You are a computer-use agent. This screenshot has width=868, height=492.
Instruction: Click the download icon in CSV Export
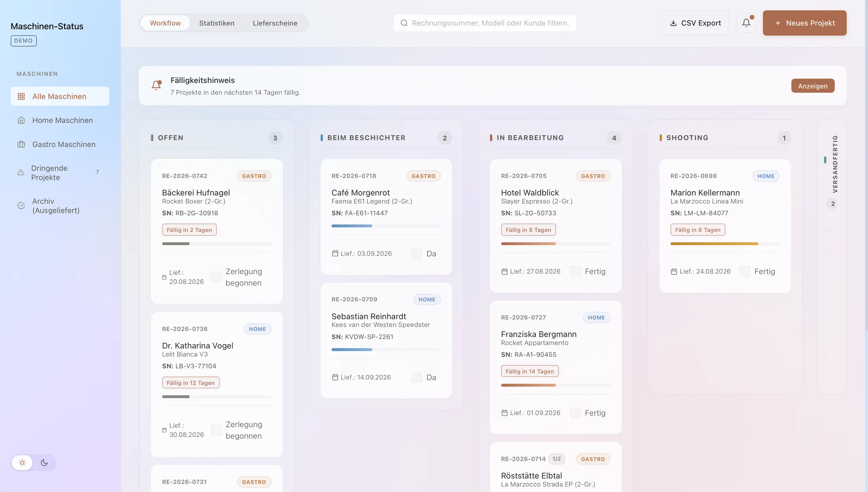(x=673, y=23)
